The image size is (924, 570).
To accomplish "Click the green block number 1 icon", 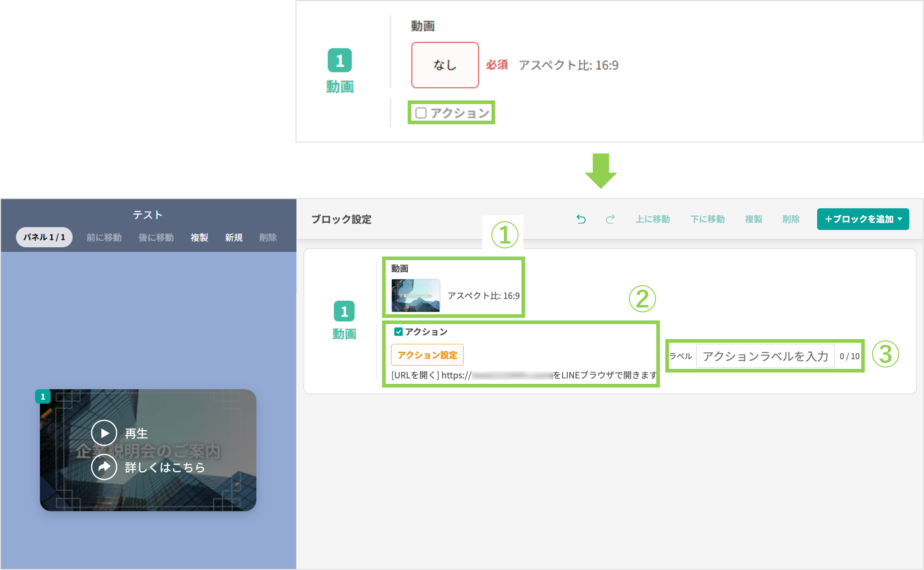I will point(344,311).
